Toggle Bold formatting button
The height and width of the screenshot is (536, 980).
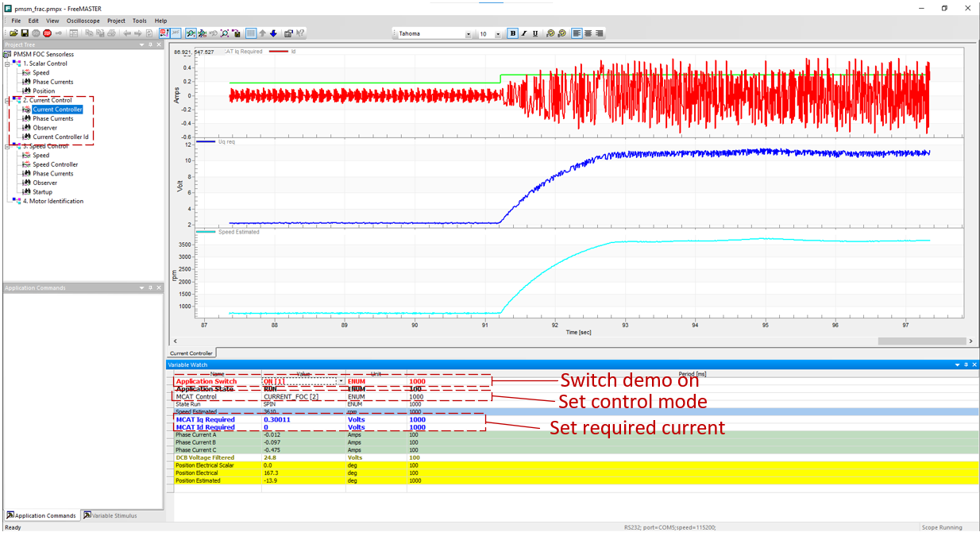[x=513, y=33]
